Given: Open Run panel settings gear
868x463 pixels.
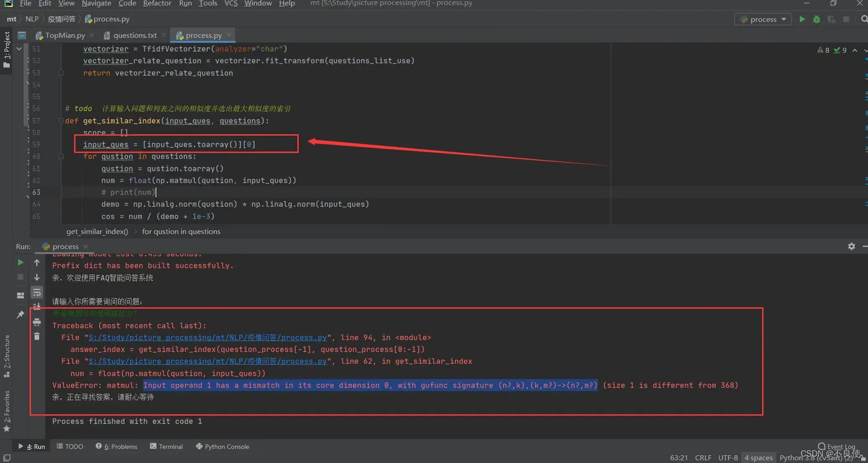Looking at the screenshot, I should [x=851, y=246].
